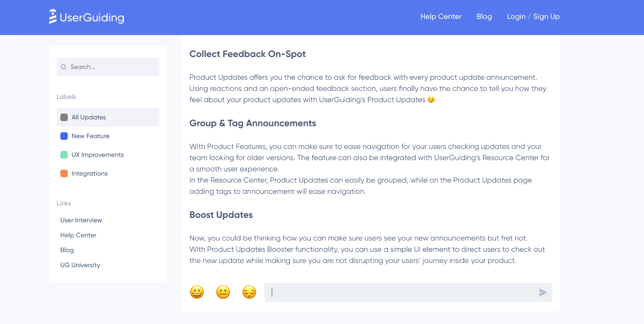The height and width of the screenshot is (324, 644).
Task: Expand the Links section
Action: (x=64, y=203)
